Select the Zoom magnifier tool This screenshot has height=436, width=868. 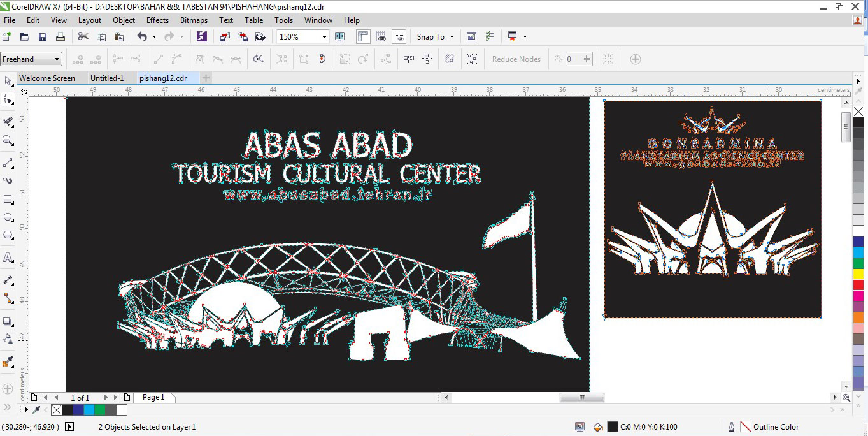coord(8,140)
